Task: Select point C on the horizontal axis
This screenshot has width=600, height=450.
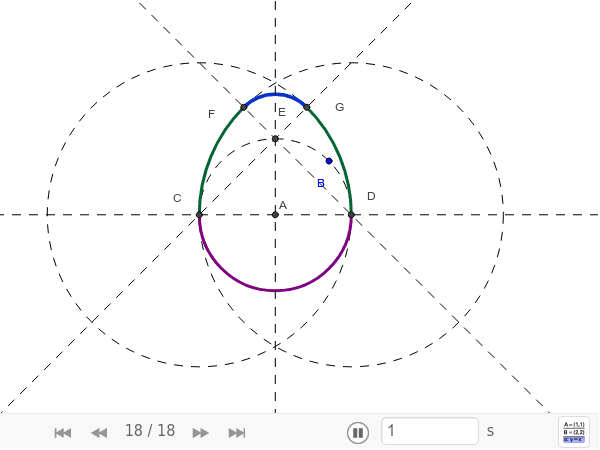Action: coord(199,215)
